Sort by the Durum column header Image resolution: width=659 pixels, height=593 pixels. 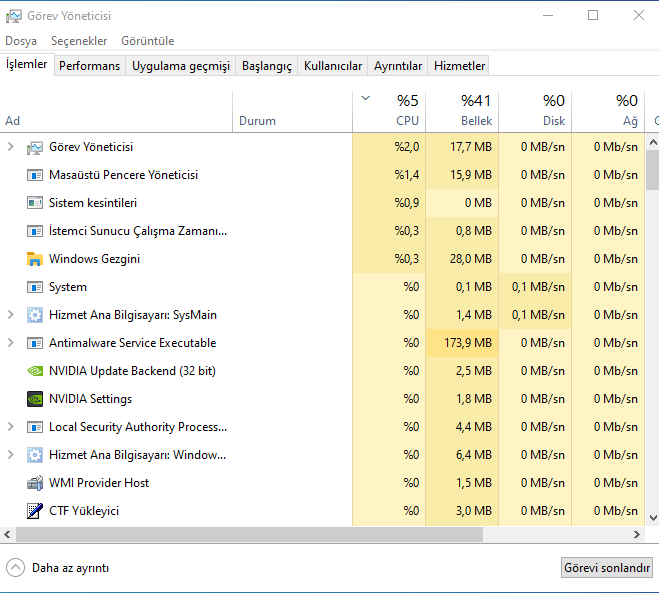coord(292,112)
